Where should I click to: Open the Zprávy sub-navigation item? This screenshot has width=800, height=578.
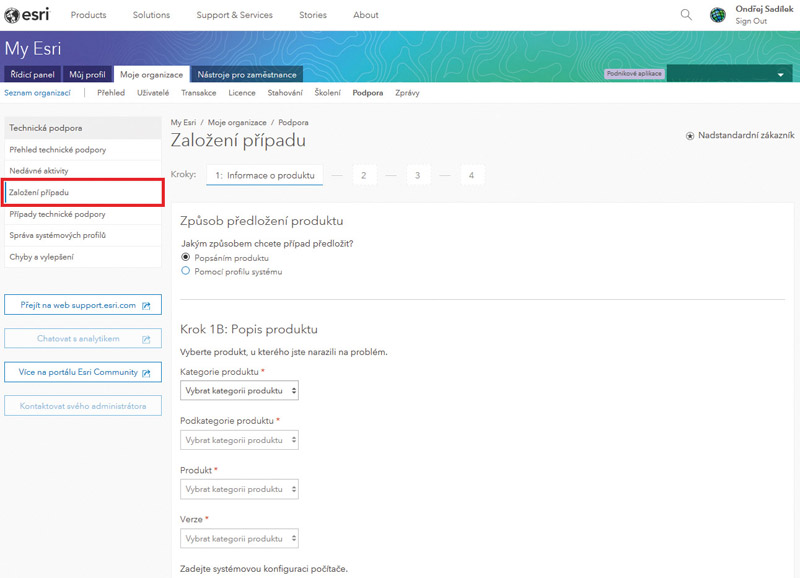(407, 93)
